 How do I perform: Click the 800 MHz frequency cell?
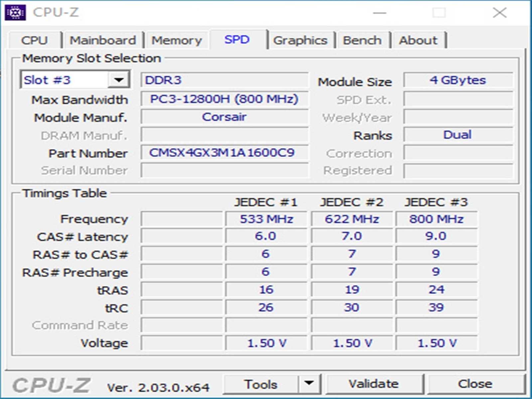[x=437, y=219]
